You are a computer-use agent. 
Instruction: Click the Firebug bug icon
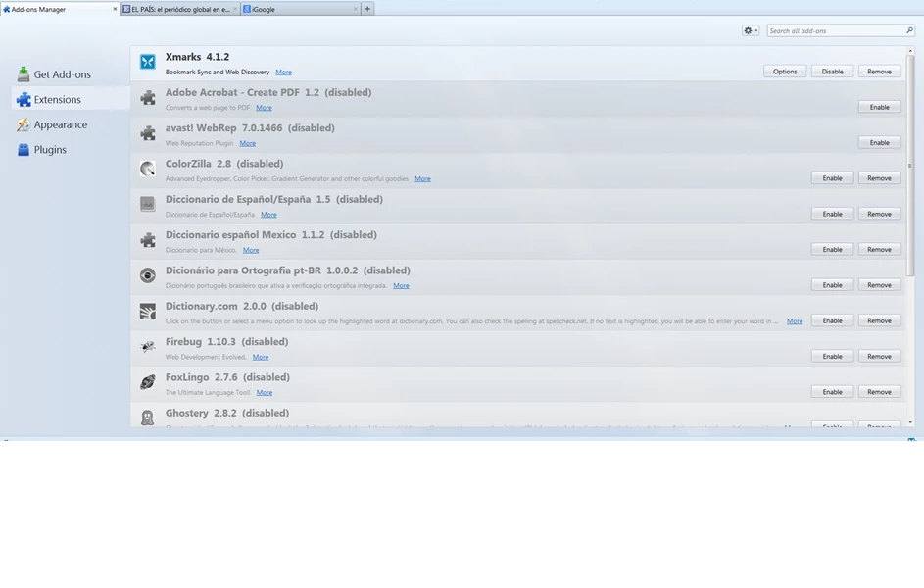point(147,347)
